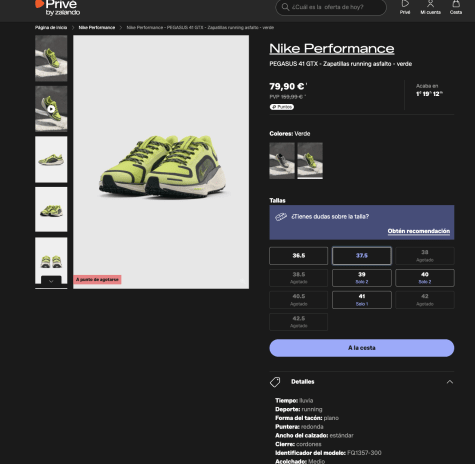Click the PEGASUS 41 GTX product subtitle
The height and width of the screenshot is (464, 475).
point(341,64)
